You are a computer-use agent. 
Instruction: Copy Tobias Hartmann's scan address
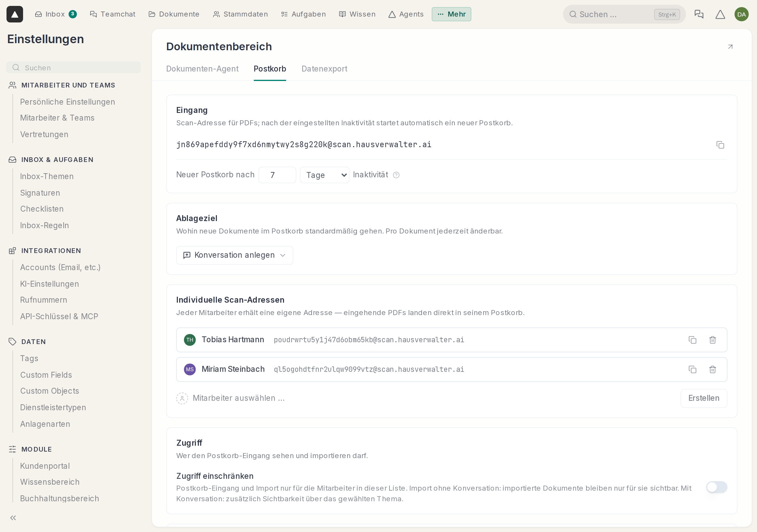point(692,340)
